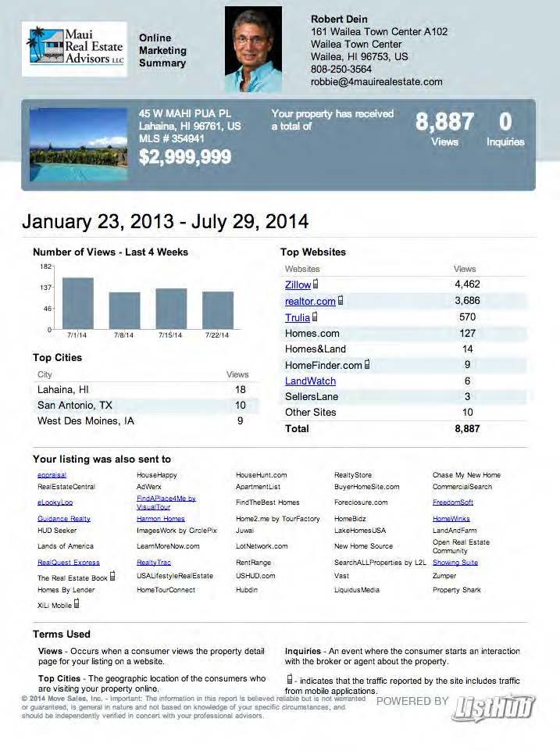Image resolution: width=560 pixels, height=751 pixels.
Task: Click the 4,462 views value for Zillow
Action: tap(467, 284)
